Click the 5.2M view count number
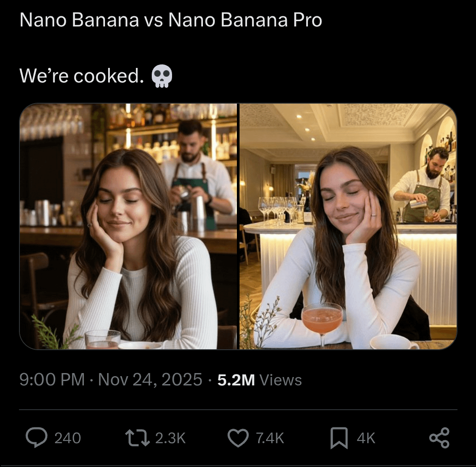476x467 pixels. click(236, 380)
